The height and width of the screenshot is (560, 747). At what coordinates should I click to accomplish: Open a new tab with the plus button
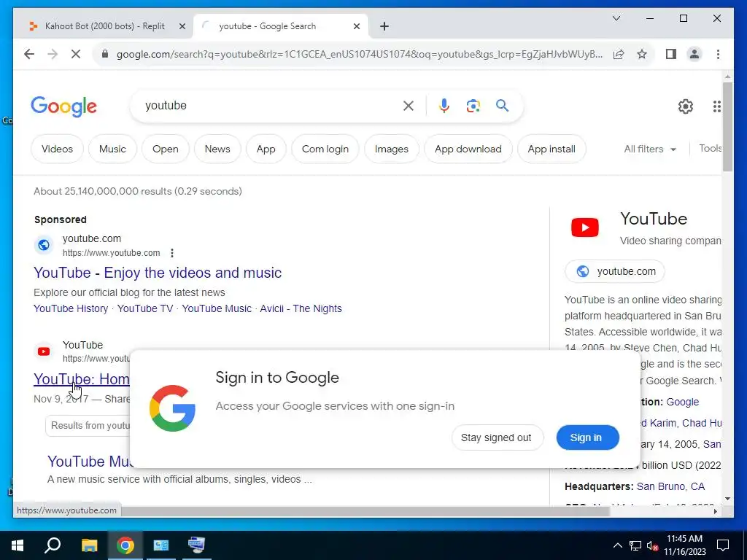tap(384, 26)
